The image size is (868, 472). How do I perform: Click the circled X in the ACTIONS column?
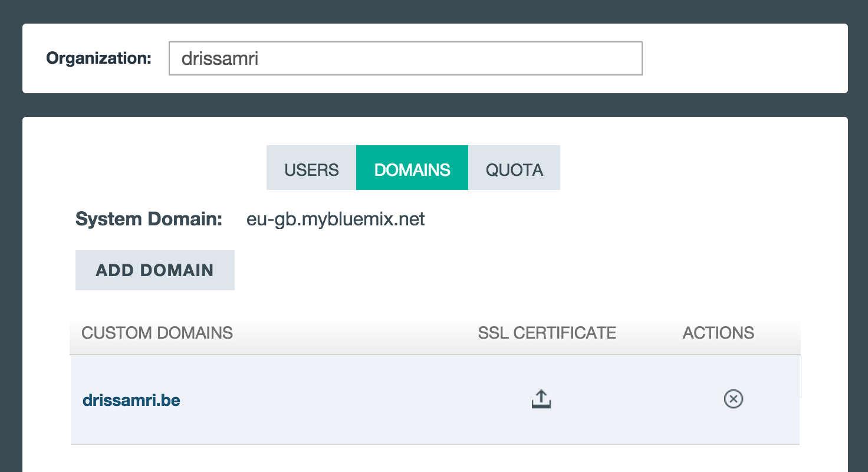click(x=733, y=399)
